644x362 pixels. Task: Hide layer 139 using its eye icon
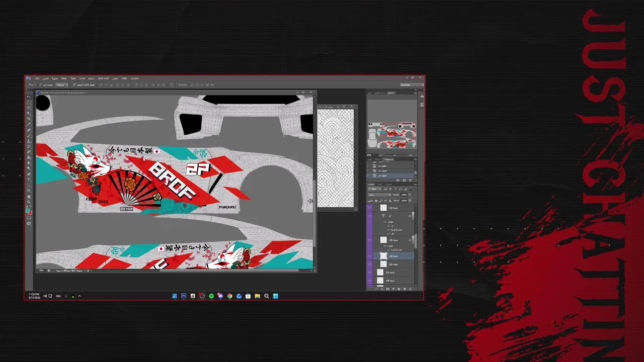point(370,240)
